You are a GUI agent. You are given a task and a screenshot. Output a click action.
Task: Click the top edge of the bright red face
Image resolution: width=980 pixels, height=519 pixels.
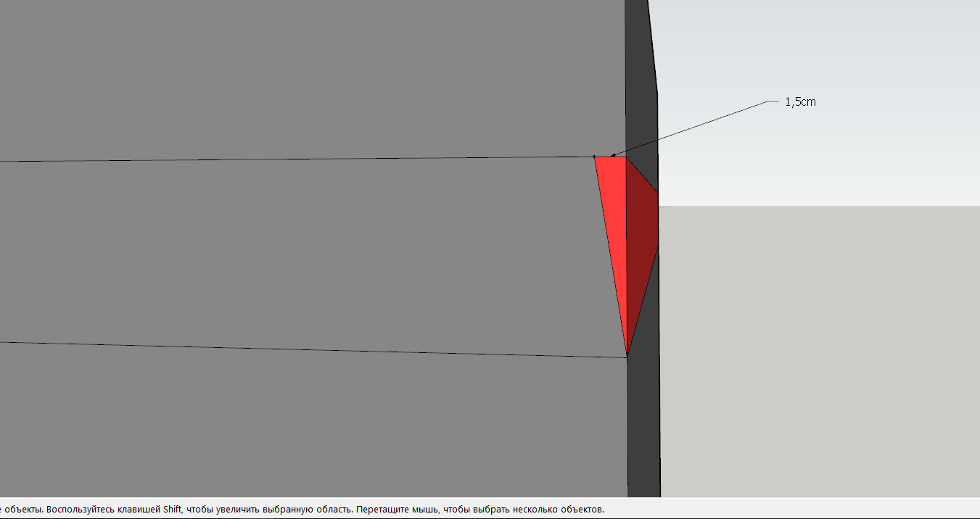pos(610,157)
